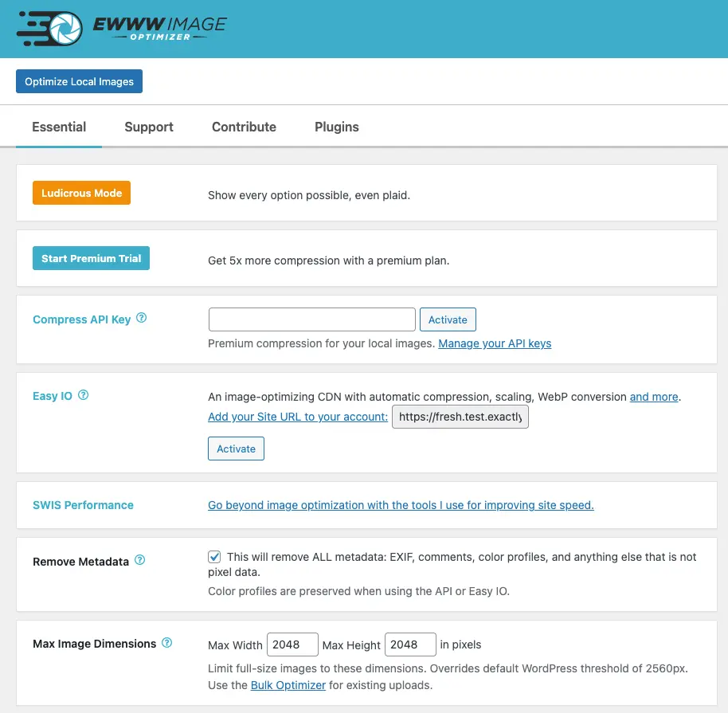Click the SWIS Performance label
The image size is (728, 713).
pos(83,505)
